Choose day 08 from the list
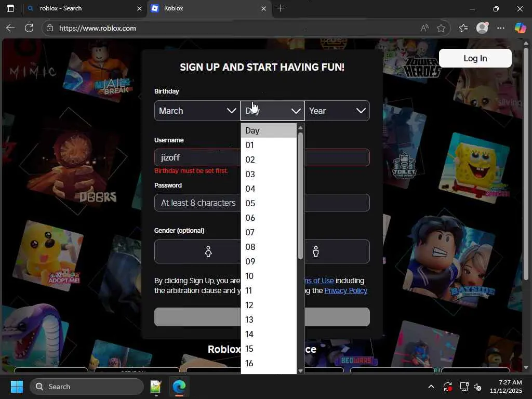 tap(269, 247)
